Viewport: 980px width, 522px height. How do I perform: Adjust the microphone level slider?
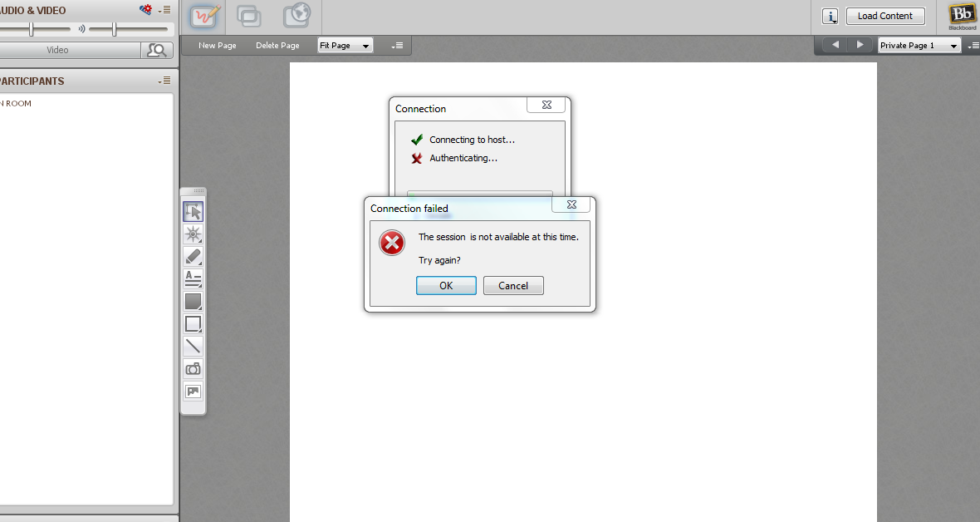click(x=32, y=29)
